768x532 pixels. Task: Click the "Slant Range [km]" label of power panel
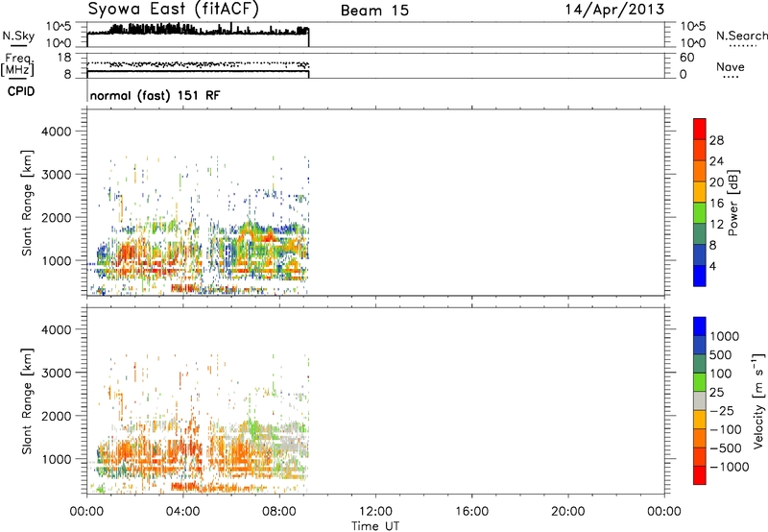pos(27,203)
